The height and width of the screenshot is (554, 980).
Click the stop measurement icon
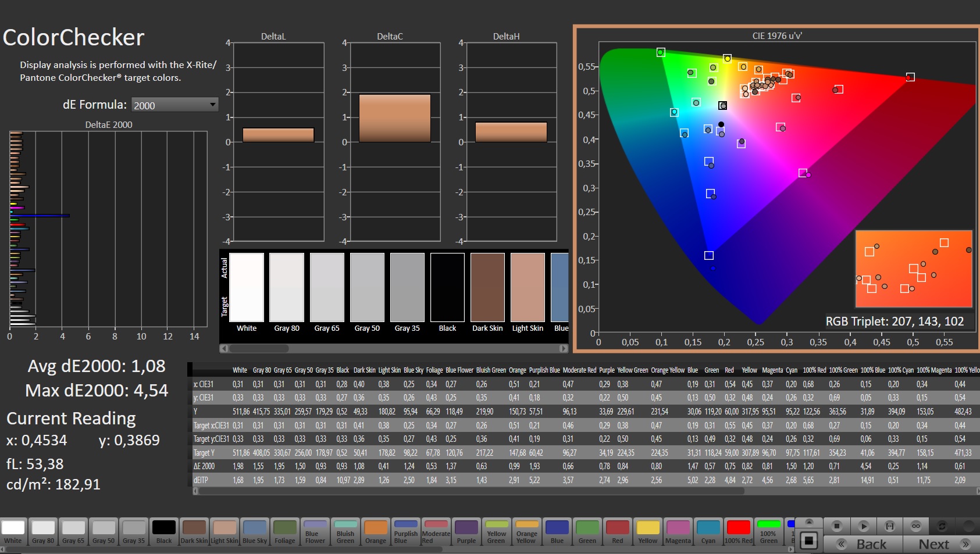click(x=837, y=526)
